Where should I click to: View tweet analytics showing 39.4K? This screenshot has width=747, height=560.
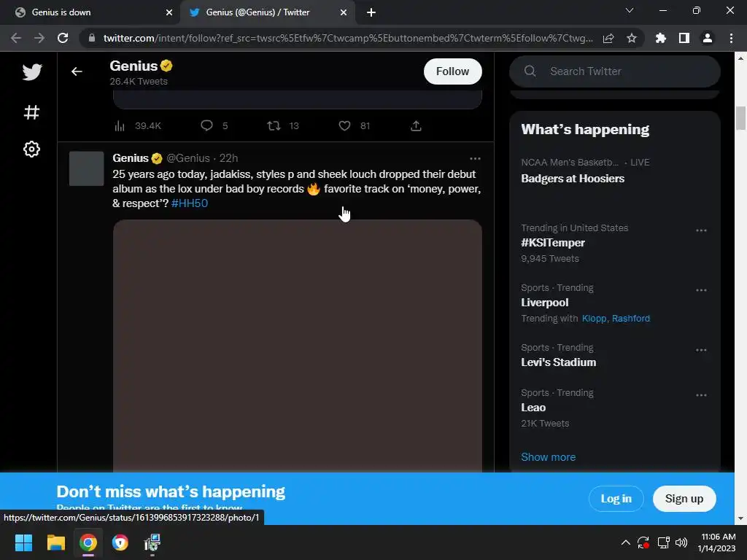(x=138, y=125)
